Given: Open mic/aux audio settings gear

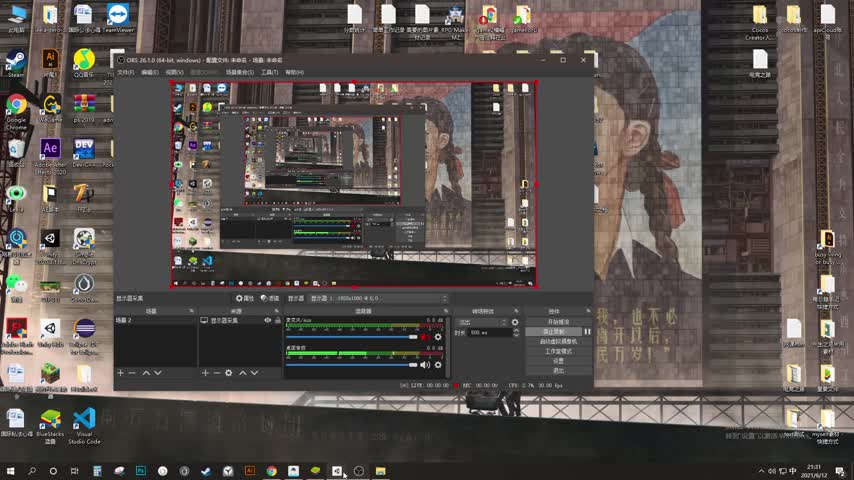Looking at the screenshot, I should tap(438, 337).
